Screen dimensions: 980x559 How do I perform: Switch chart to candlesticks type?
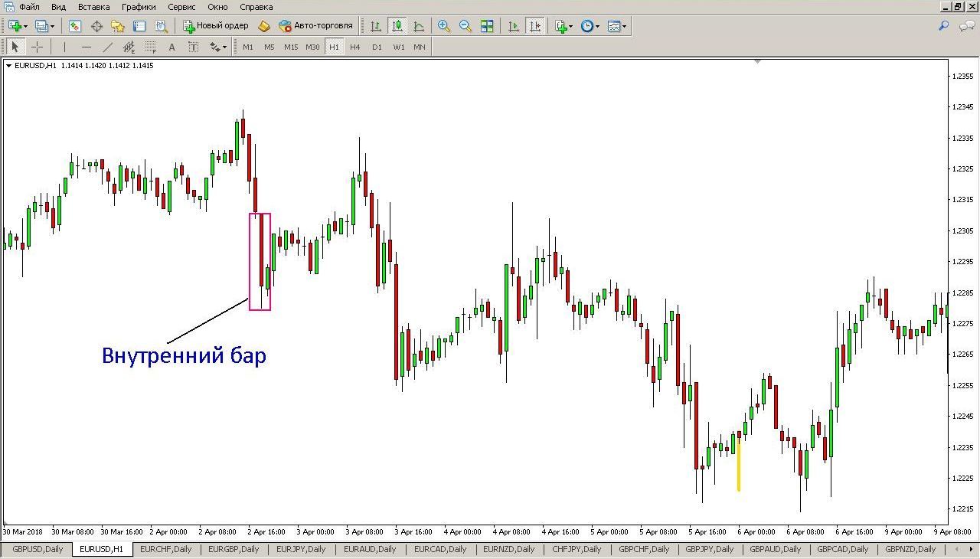coord(397,26)
